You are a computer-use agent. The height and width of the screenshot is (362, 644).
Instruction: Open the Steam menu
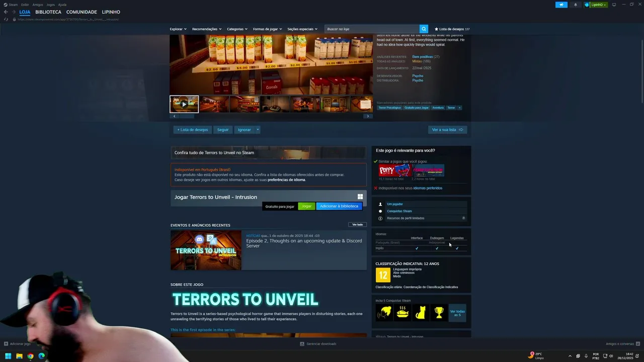[11, 5]
